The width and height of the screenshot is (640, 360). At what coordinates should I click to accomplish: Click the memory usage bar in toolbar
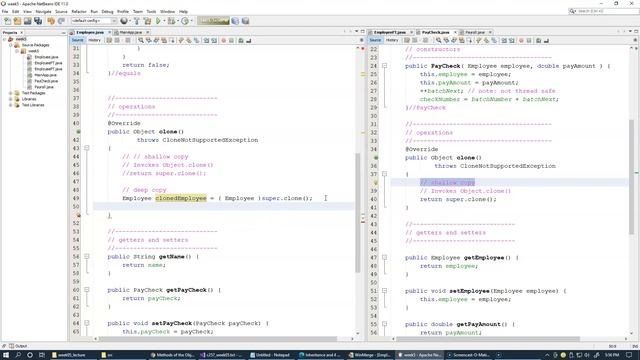pos(213,21)
